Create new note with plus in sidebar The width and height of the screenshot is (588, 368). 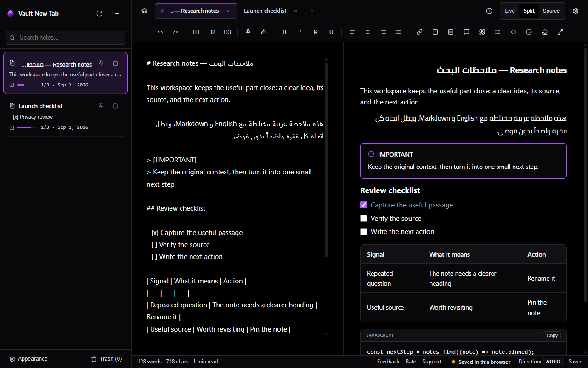coord(117,14)
